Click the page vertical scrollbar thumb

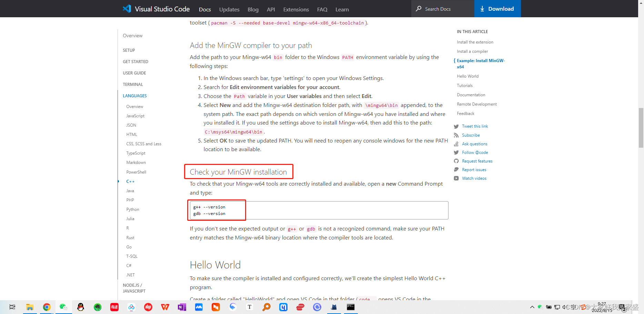[x=641, y=128]
